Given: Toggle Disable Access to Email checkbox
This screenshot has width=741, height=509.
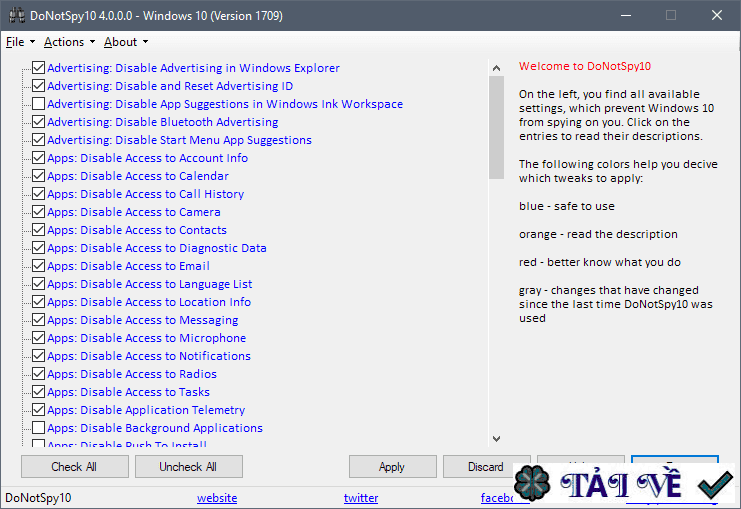Looking at the screenshot, I should coord(39,265).
